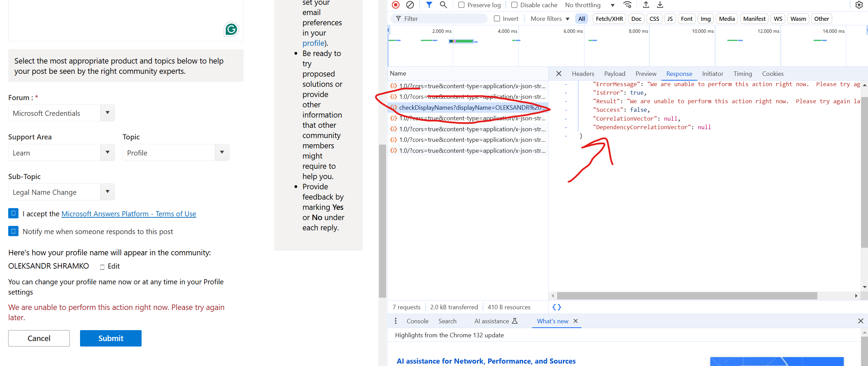Image resolution: width=868 pixels, height=366 pixels.
Task: Open network settings gear icon
Action: point(859,5)
